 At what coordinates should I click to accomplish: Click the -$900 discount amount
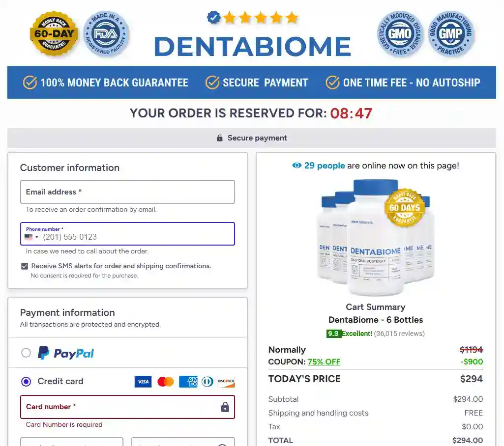(x=472, y=362)
